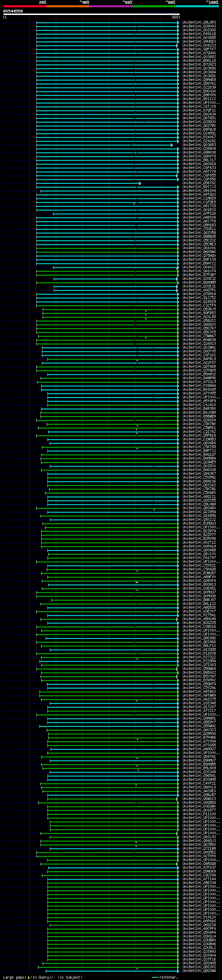This screenshot has height=980, width=222.
Task: Select UniRef100_A7PS26 hit label
Action: pyautogui.click(x=199, y=214)
